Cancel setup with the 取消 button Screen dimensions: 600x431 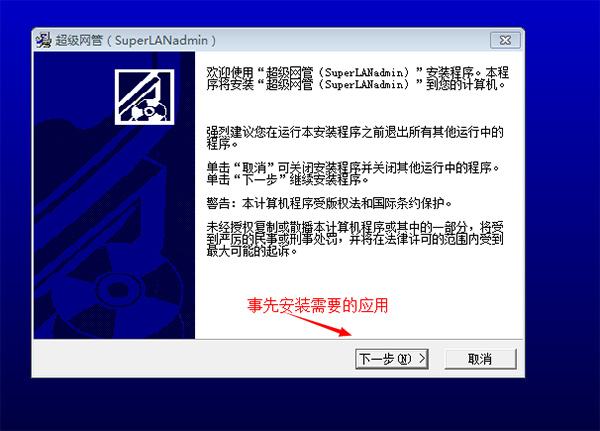480,359
